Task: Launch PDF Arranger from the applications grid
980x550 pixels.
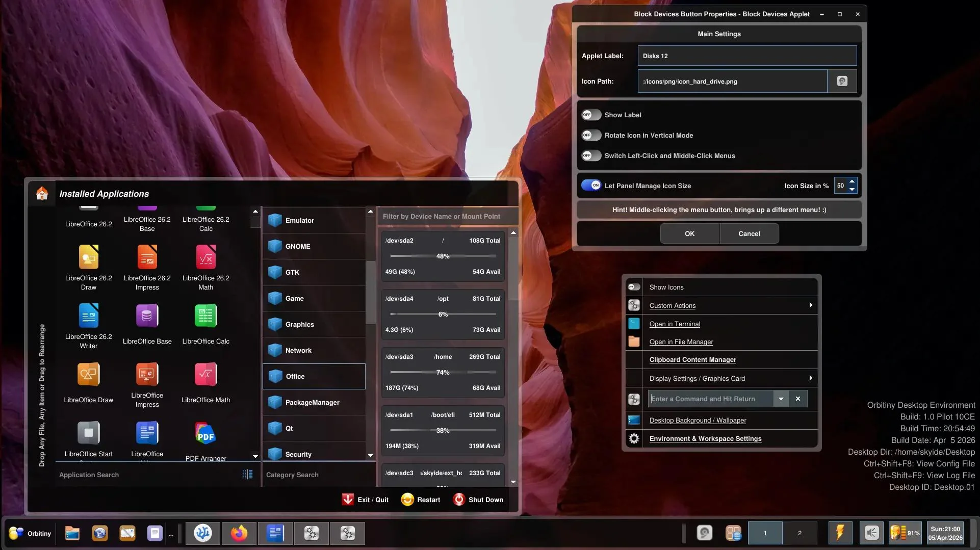Action: (x=205, y=434)
